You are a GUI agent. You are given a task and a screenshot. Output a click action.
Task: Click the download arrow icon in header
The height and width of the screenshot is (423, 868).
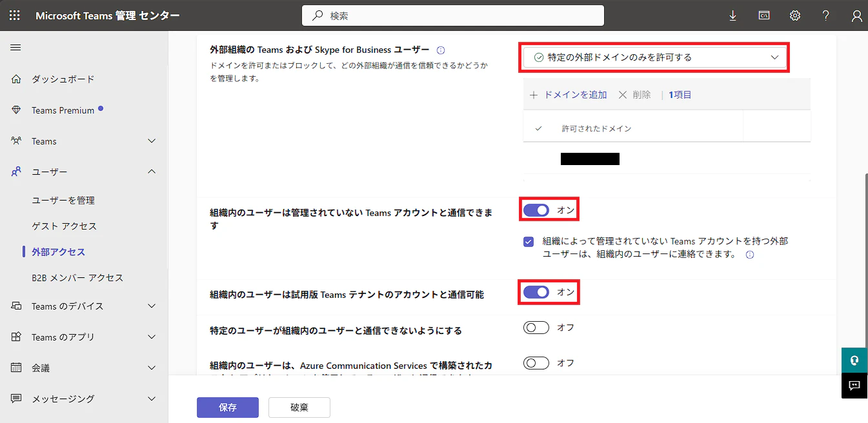732,15
